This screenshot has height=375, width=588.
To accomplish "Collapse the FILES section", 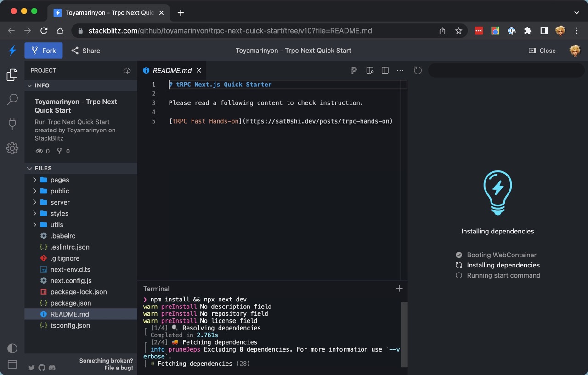I will pos(43,168).
